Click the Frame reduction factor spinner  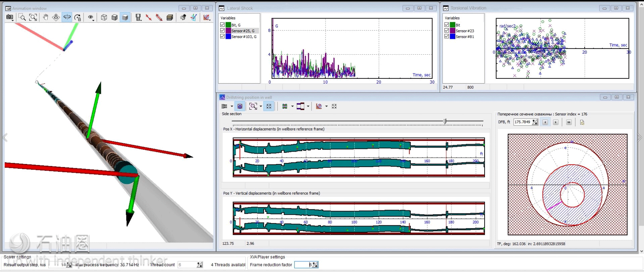point(315,265)
